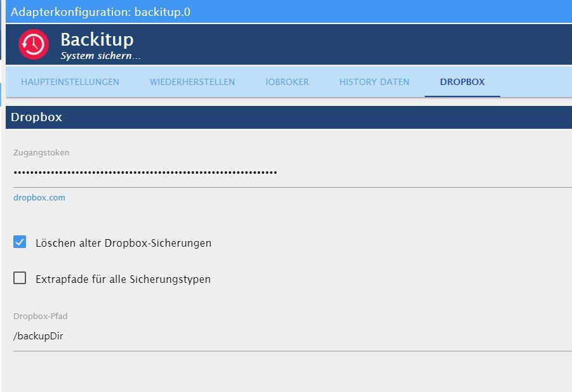Viewport: 572px width, 392px height.
Task: Click the Zugangstoken field label
Action: [x=41, y=152]
